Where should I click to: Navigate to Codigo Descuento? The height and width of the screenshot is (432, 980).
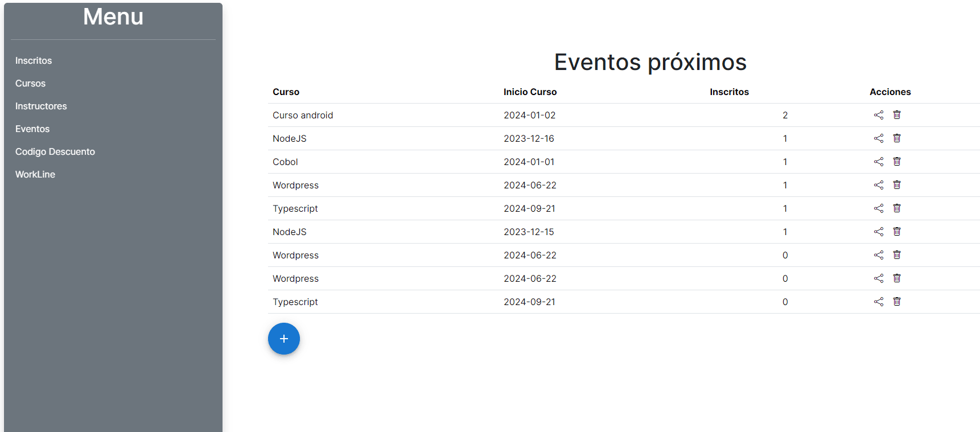coord(55,151)
